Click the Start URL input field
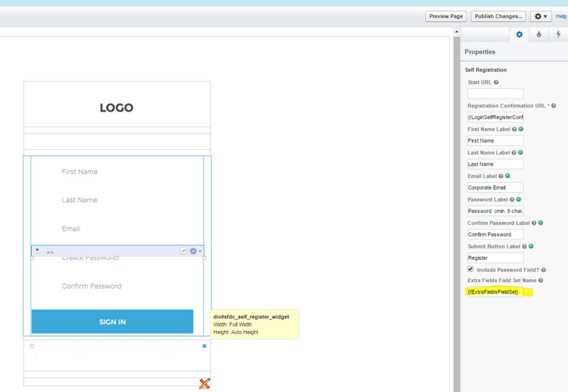568x392 pixels. pyautogui.click(x=495, y=93)
